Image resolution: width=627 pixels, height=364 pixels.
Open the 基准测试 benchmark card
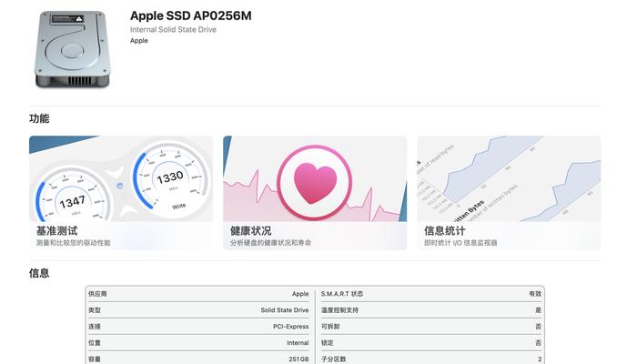tap(121, 193)
